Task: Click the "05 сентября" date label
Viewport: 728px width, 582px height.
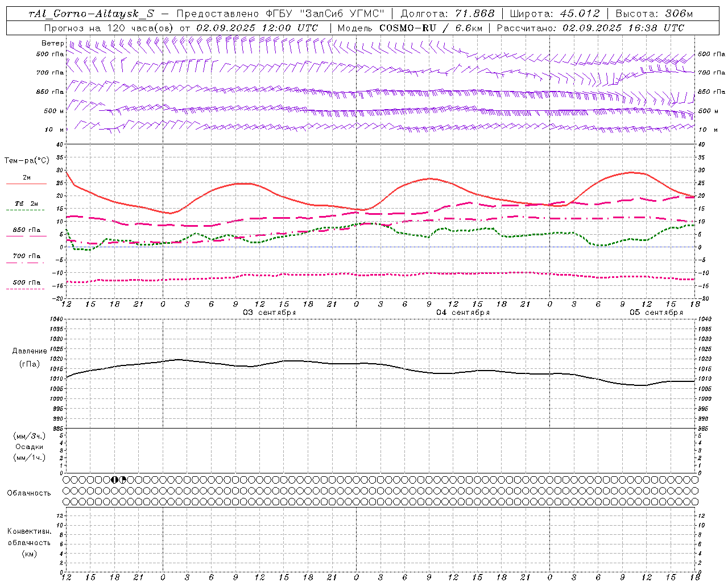Action: [x=656, y=313]
